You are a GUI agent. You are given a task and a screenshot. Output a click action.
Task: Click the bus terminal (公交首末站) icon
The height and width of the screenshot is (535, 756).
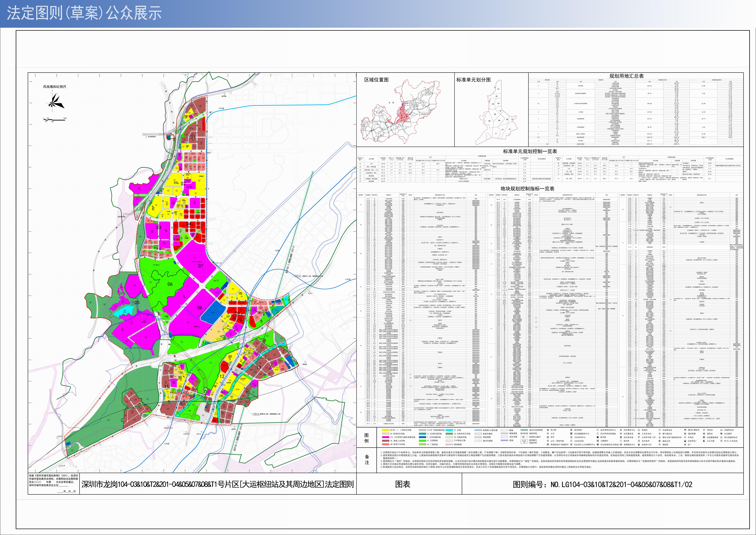click(639, 434)
